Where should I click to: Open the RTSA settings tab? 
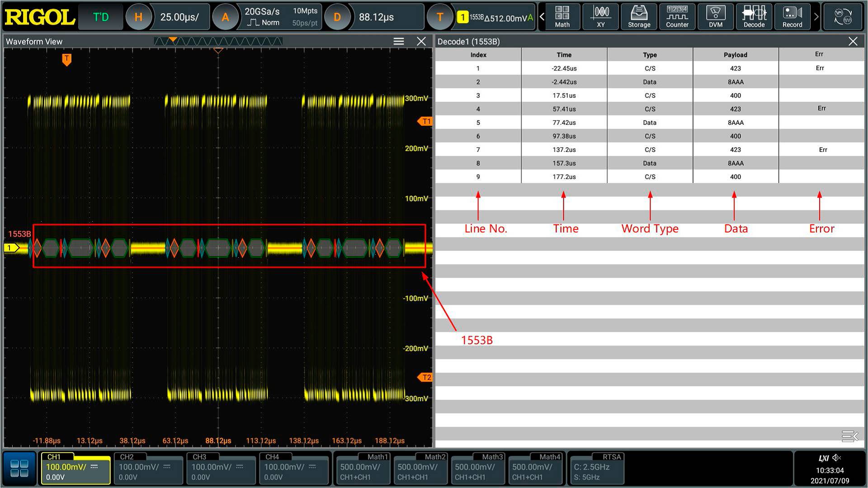[596, 468]
